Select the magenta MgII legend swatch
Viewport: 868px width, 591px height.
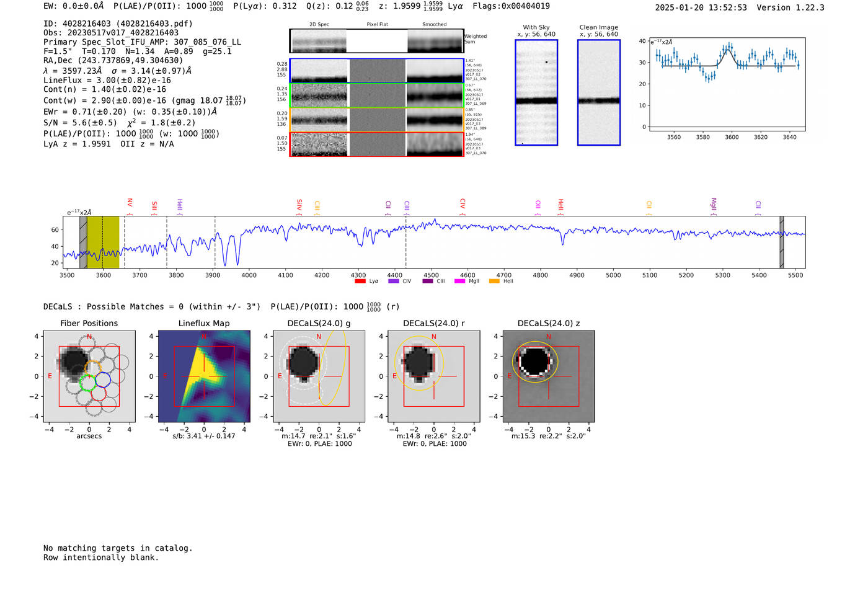tap(459, 282)
